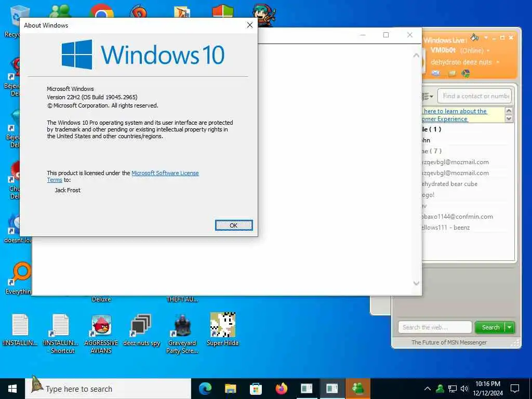Open Messenger yellow folder sharing icon
Viewport: 532px width, 399px height.
(x=451, y=73)
